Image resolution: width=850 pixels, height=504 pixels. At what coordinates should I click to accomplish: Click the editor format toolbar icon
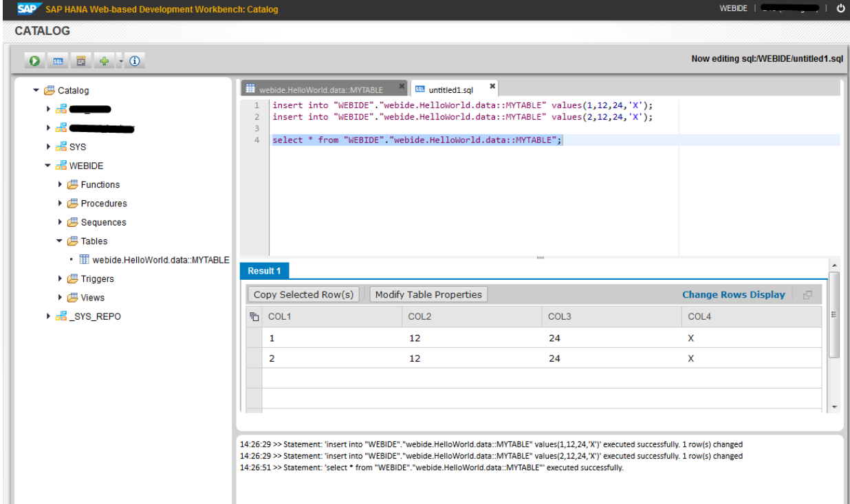[x=81, y=59]
